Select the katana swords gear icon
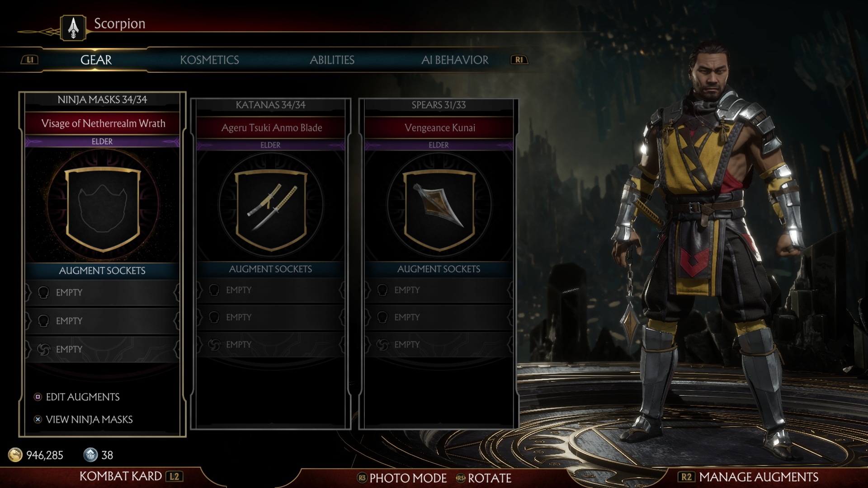The width and height of the screenshot is (868, 488). (271, 210)
